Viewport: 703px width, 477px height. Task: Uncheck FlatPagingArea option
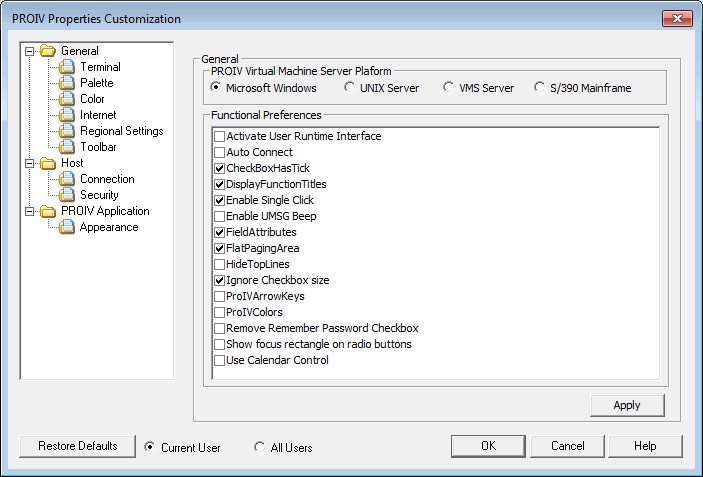coord(219,248)
